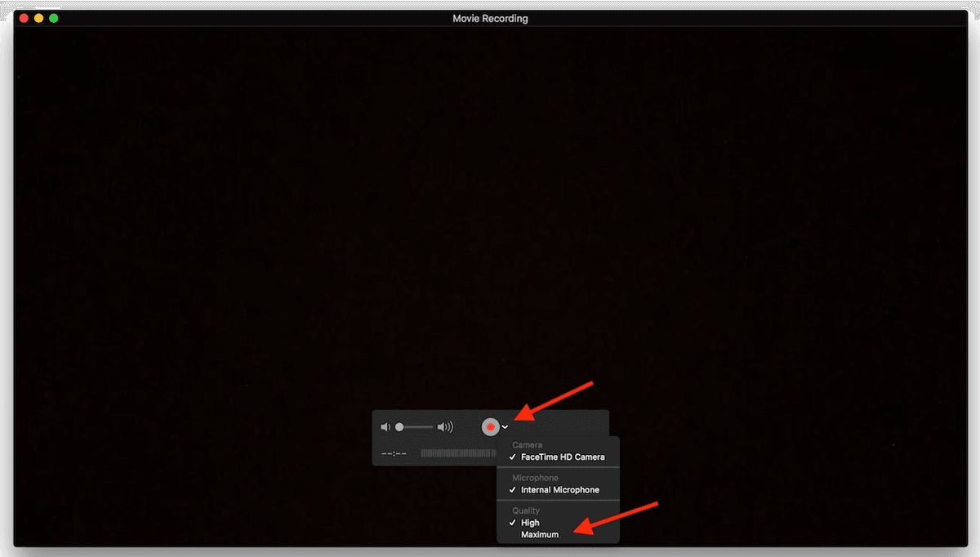The image size is (980, 557).
Task: Select High under the Quality section
Action: tap(532, 522)
